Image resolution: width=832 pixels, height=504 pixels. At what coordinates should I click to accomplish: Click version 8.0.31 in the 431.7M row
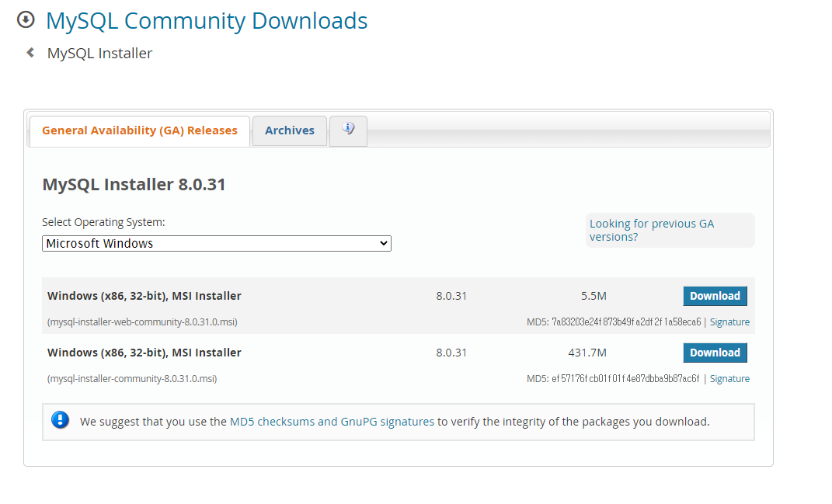point(451,353)
